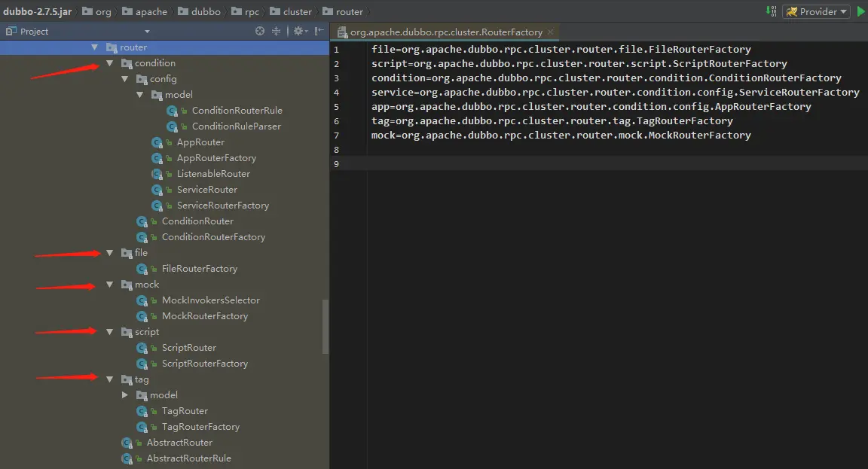Open the AppRouter class
Image resolution: width=868 pixels, height=469 pixels.
[200, 142]
